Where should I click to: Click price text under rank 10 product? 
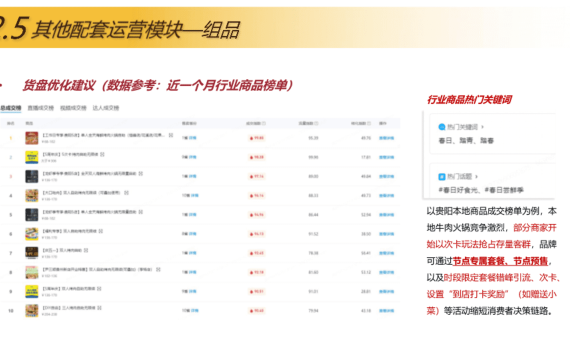(x=49, y=314)
